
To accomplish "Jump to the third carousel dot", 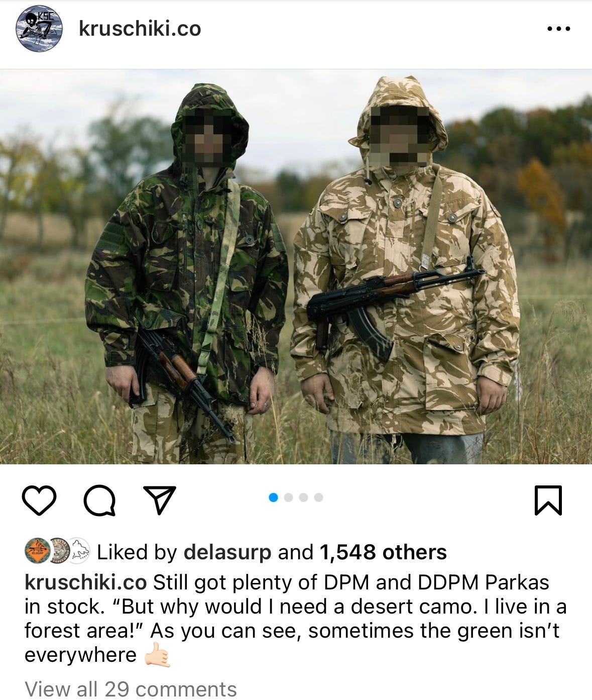I will point(303,497).
